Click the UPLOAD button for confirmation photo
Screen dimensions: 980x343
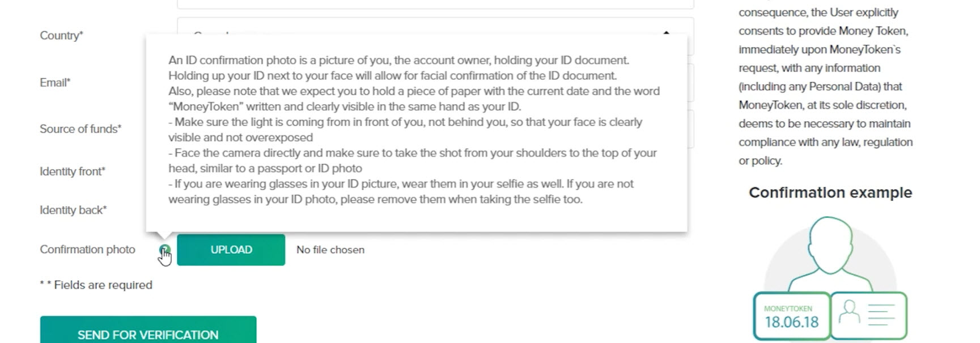point(231,250)
